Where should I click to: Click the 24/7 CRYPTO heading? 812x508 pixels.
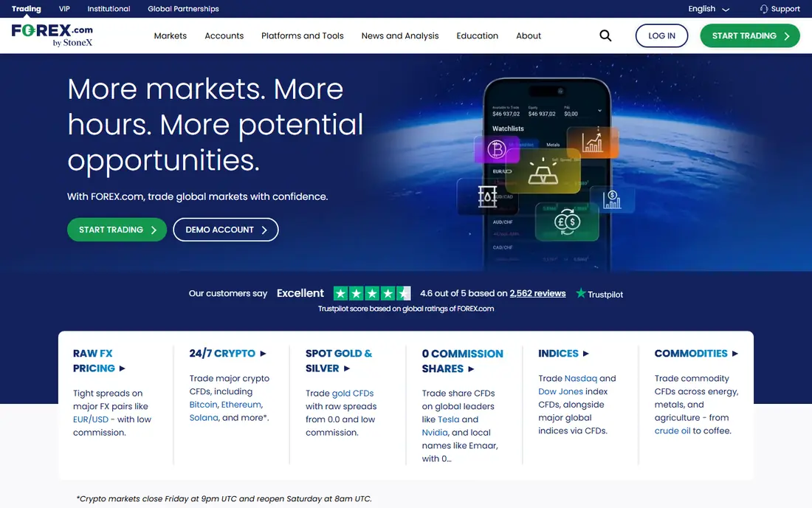[222, 353]
